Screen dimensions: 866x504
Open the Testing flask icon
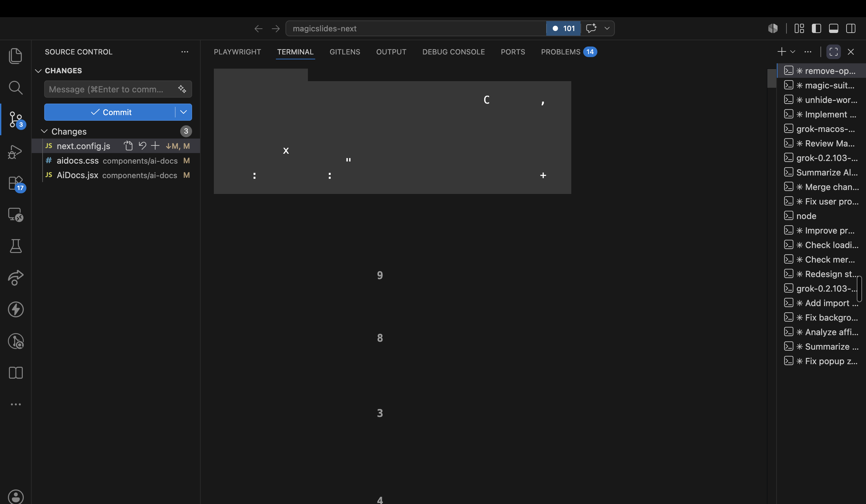click(16, 246)
